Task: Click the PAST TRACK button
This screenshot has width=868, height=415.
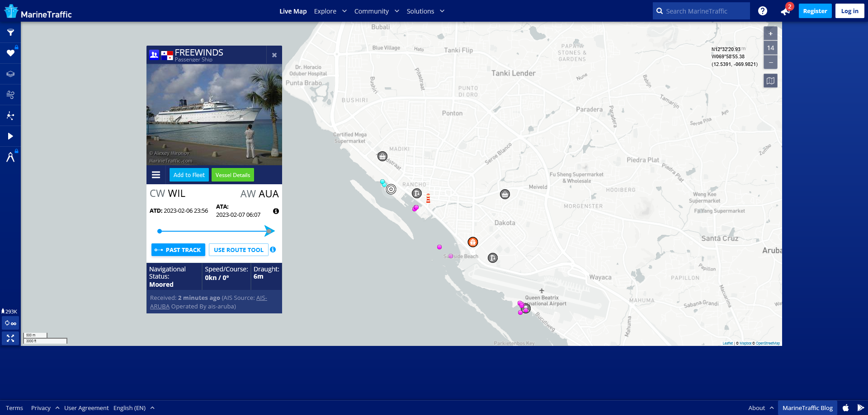Action: (178, 250)
